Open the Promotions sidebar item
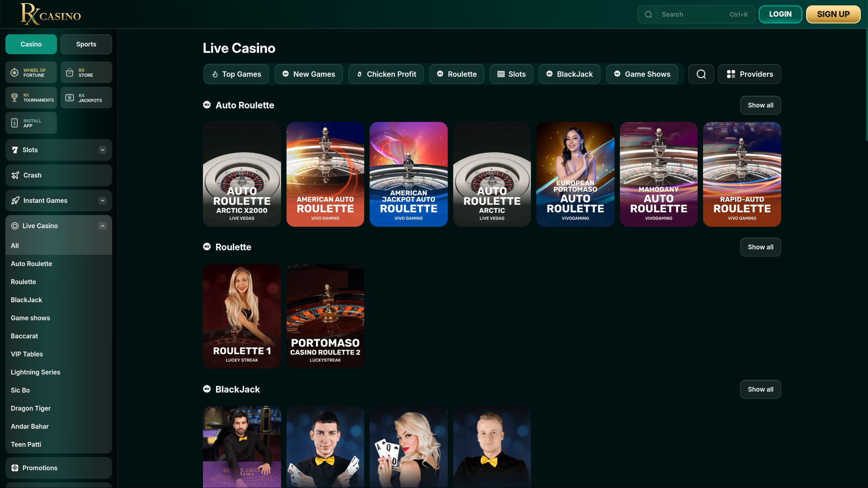Viewport: 868px width, 488px height. (59, 468)
